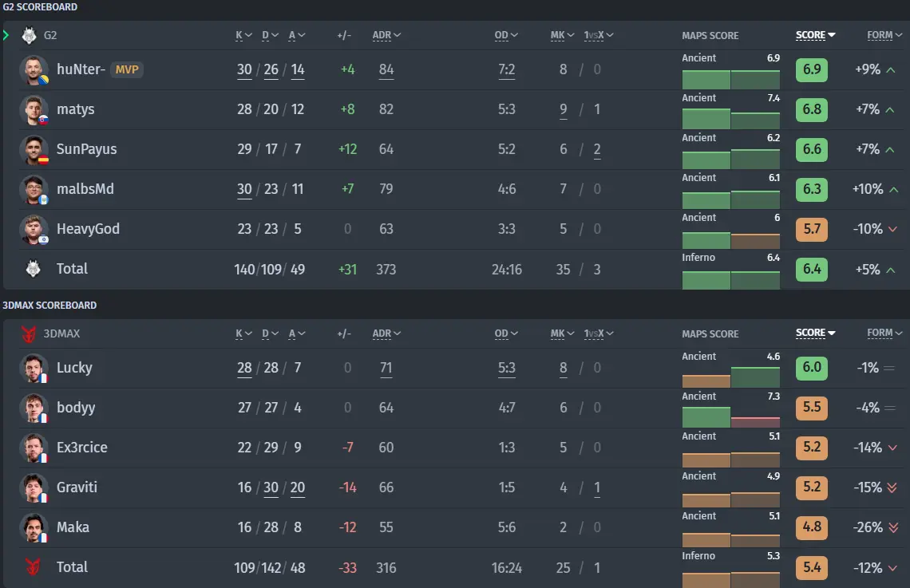910x588 pixels.
Task: Open HeavyGod player avatar
Action: (34, 229)
